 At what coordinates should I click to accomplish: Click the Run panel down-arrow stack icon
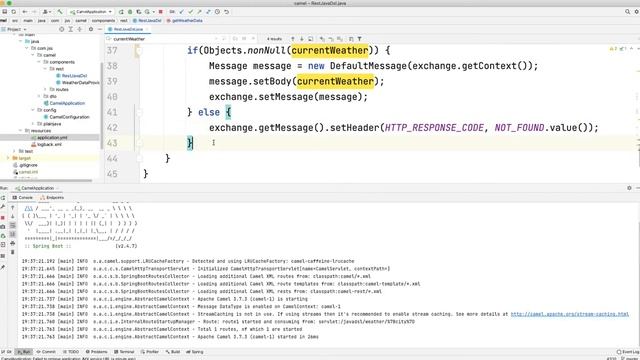point(13,217)
